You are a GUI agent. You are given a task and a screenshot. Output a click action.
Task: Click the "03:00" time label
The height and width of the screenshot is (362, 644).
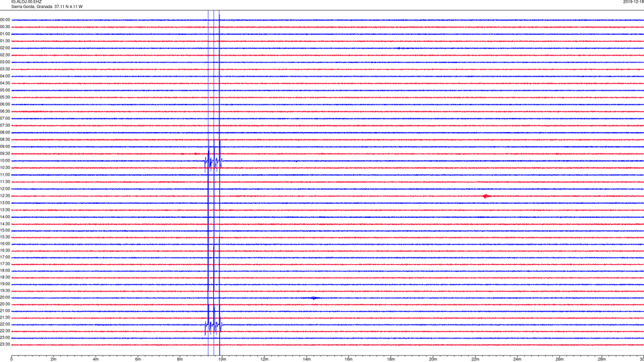(x=5, y=62)
